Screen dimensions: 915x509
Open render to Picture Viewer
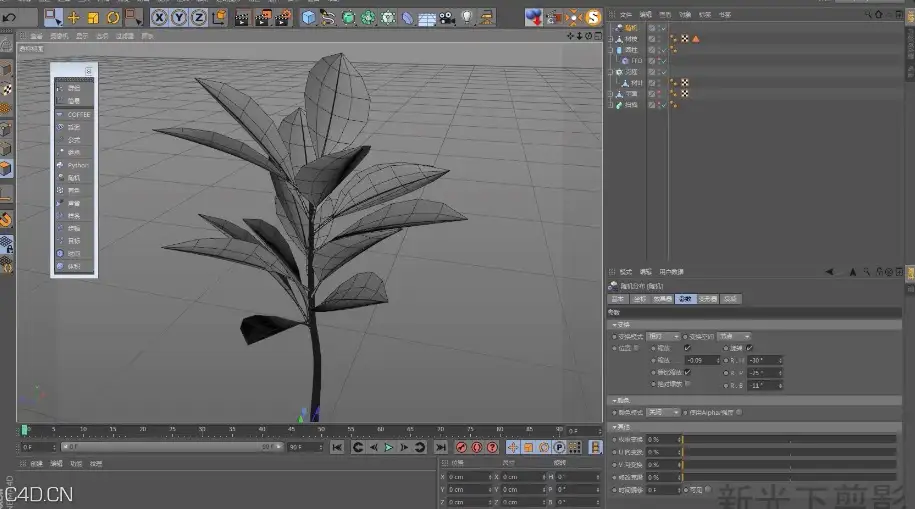pos(263,18)
